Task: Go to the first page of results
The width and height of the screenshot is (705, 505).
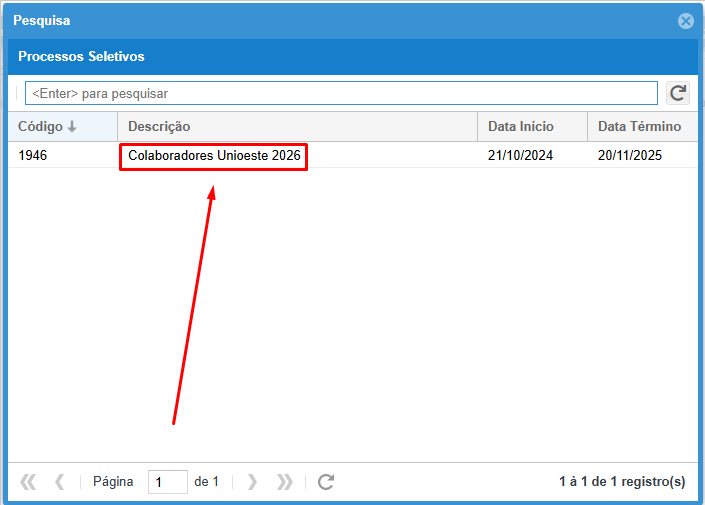Action: point(28,482)
